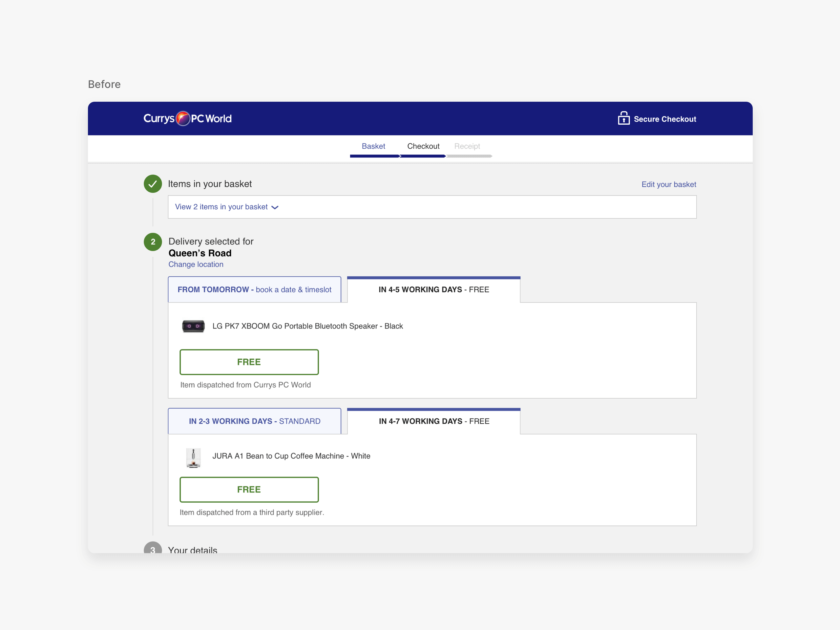Click the Items in your basket heading

210,184
